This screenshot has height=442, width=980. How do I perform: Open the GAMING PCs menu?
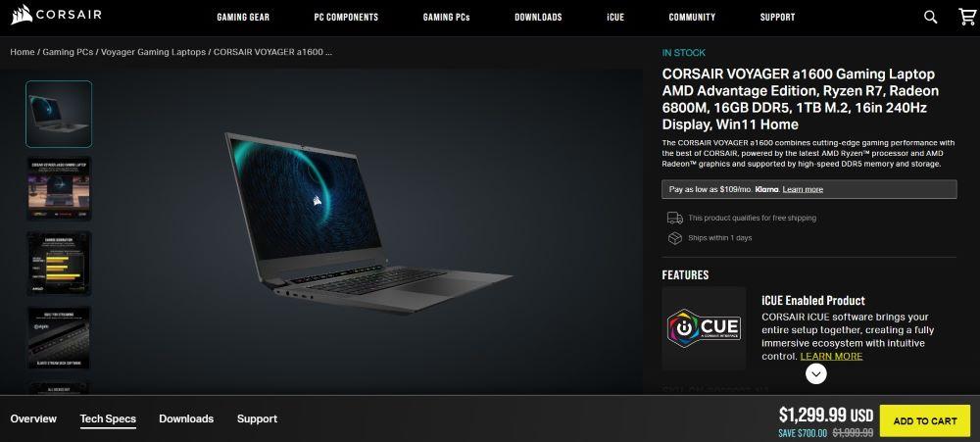tap(446, 18)
